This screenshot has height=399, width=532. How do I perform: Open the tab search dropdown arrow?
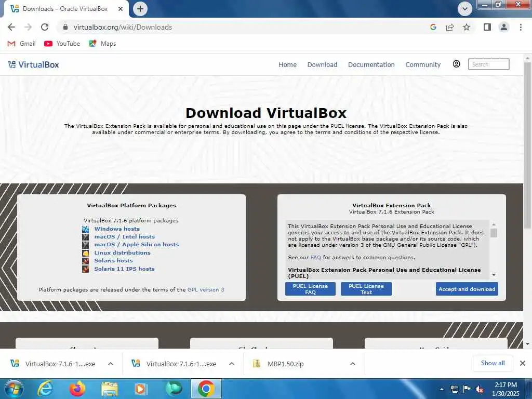click(x=465, y=9)
